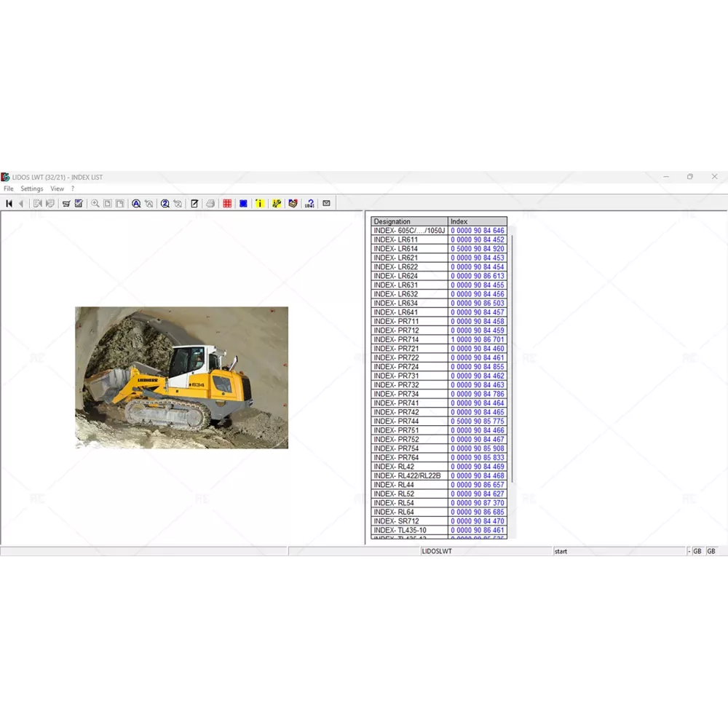Click the Liebherr crawler loader picture

(181, 377)
